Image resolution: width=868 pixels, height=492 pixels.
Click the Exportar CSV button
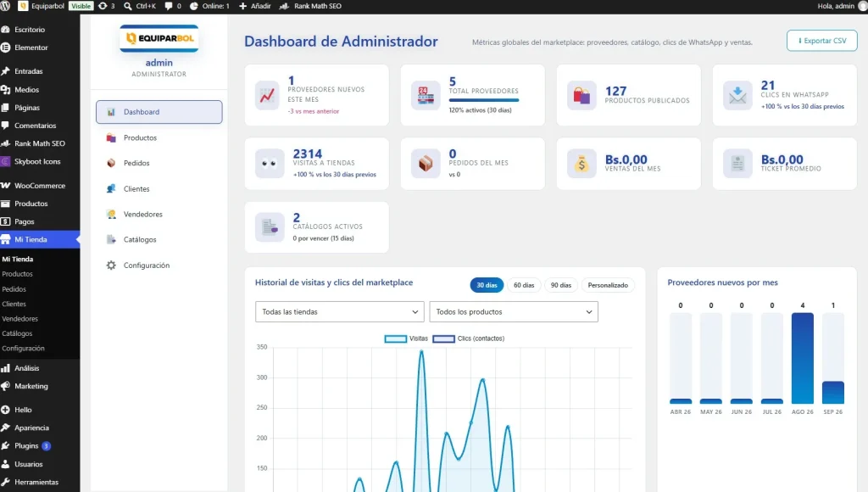(x=822, y=41)
